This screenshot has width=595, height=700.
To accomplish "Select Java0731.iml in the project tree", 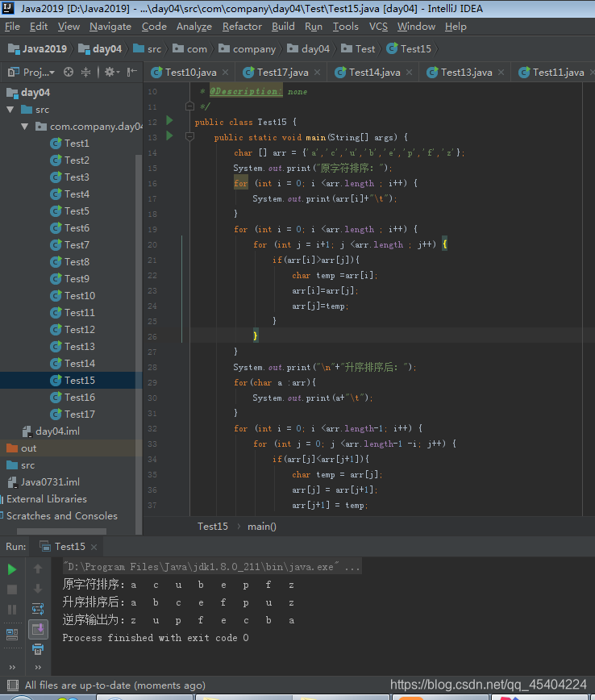I will tap(44, 482).
